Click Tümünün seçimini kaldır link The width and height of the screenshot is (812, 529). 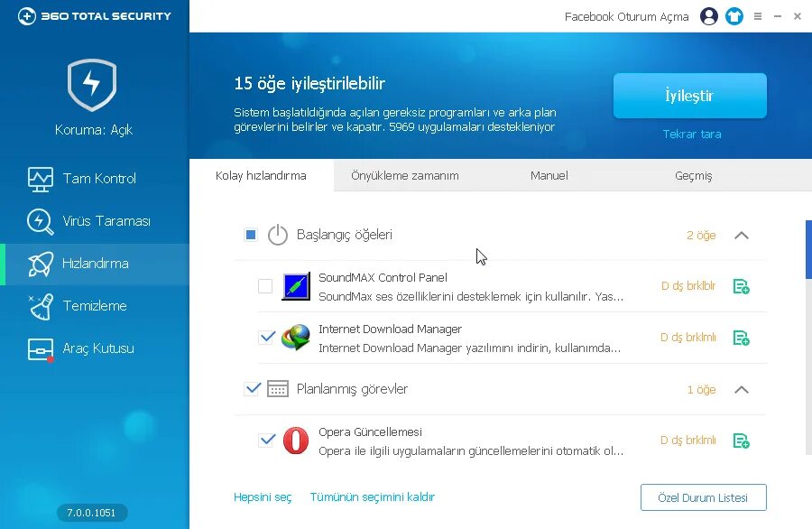click(x=373, y=497)
